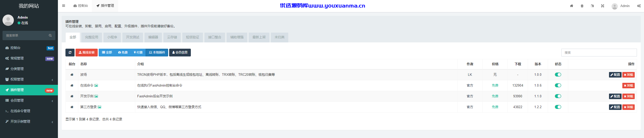Select the 小程序 category tab
The height and width of the screenshot is (138, 644).
[x=112, y=37]
